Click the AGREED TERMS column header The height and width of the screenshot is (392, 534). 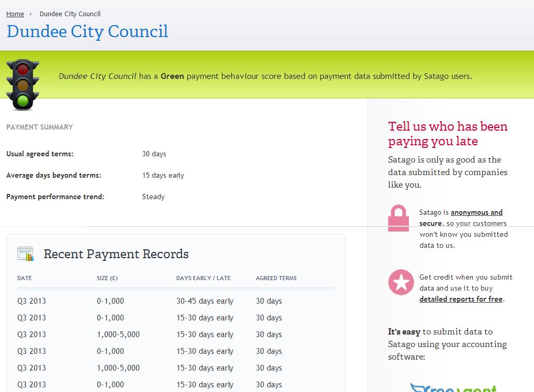pos(276,278)
